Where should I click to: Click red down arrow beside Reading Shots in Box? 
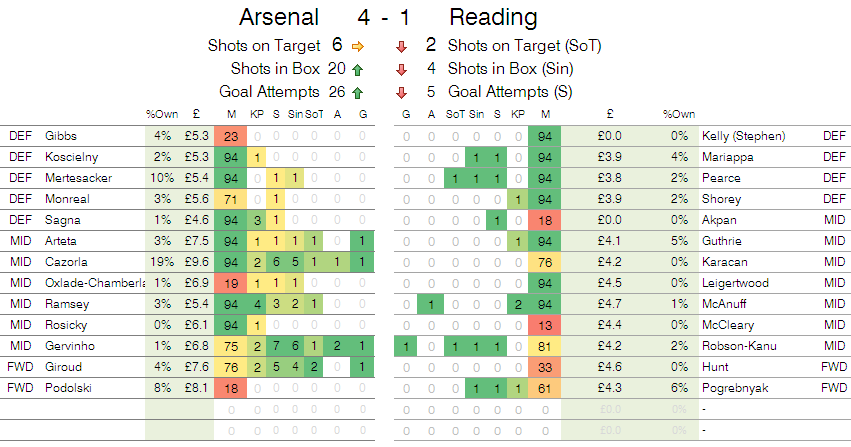click(x=402, y=69)
